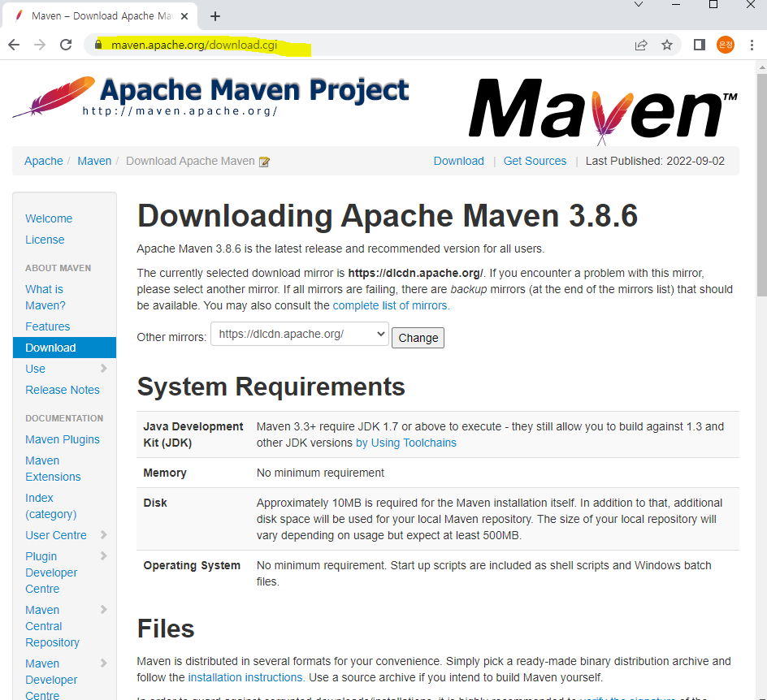Open What is Maven? sidebar link
Viewport: 767px width, 700px height.
[x=45, y=297]
